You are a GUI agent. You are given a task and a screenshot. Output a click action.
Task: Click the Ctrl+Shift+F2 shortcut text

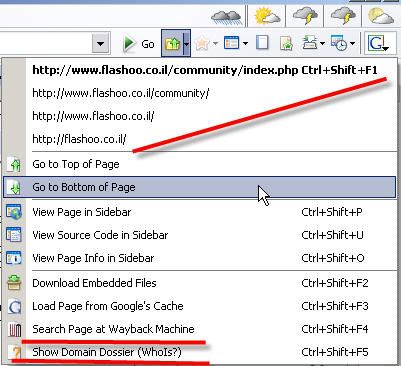(335, 283)
